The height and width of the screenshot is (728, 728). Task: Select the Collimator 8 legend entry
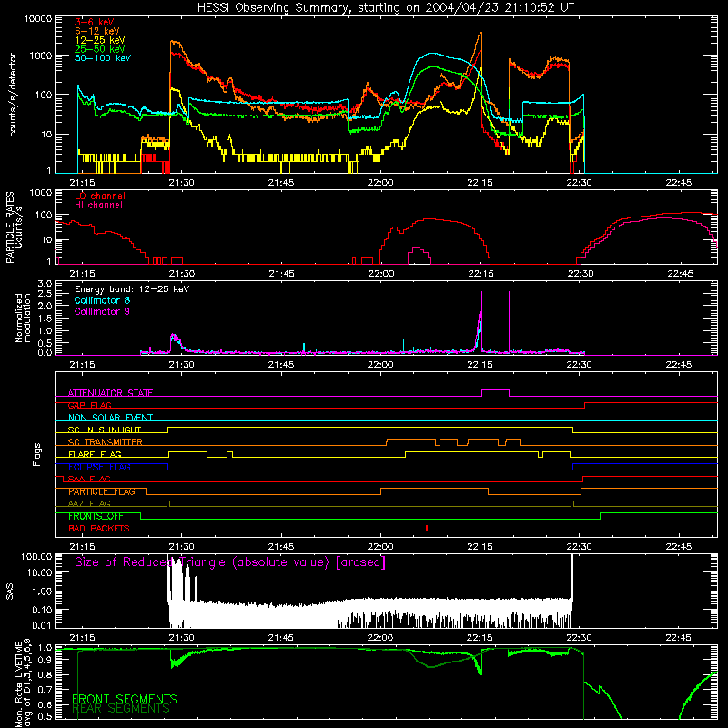pyautogui.click(x=102, y=300)
